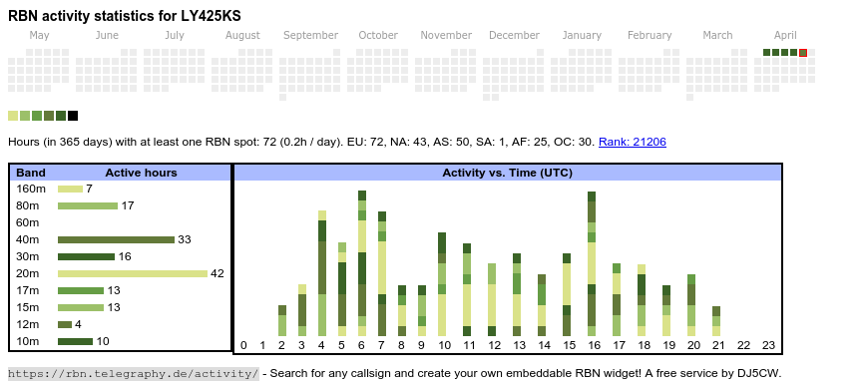Pick the lightest yellow-green legend swatch
The height and width of the screenshot is (389, 868).
[x=13, y=116]
